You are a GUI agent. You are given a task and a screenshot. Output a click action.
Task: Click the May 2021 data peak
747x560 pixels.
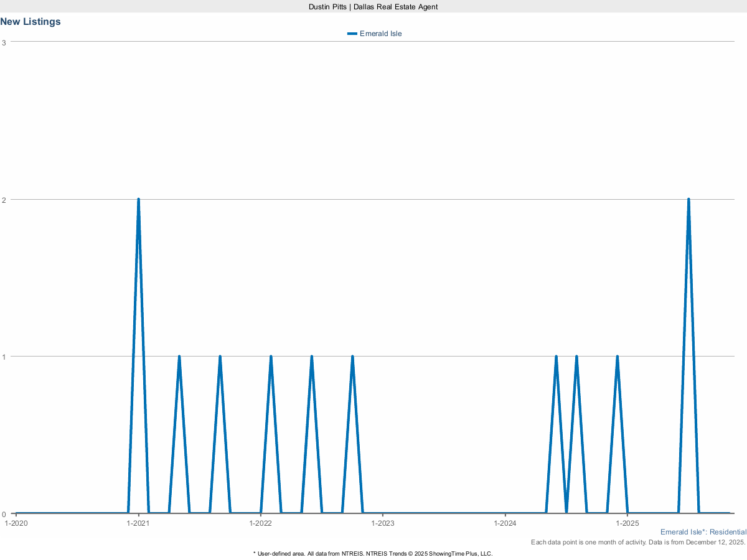pos(179,357)
